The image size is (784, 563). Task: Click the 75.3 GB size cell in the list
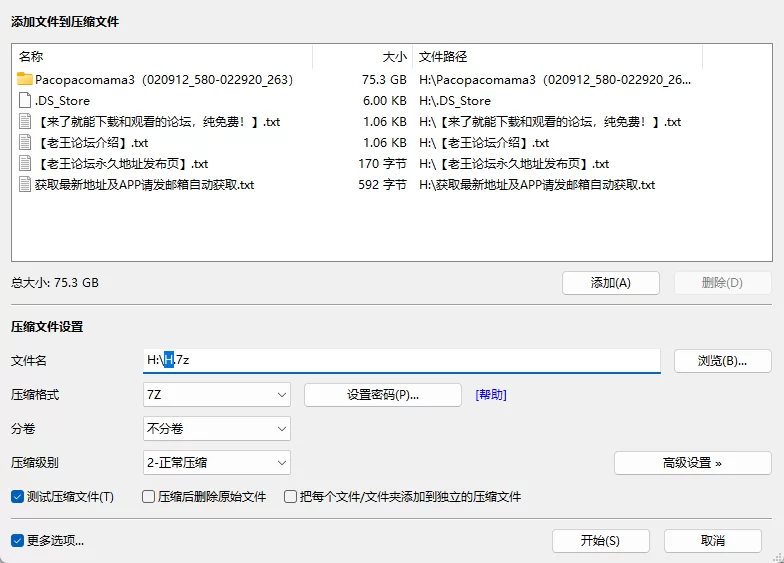384,80
